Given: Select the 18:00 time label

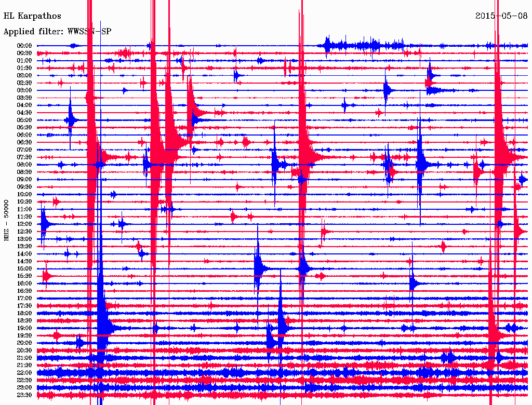Looking at the screenshot, I should 24,314.
